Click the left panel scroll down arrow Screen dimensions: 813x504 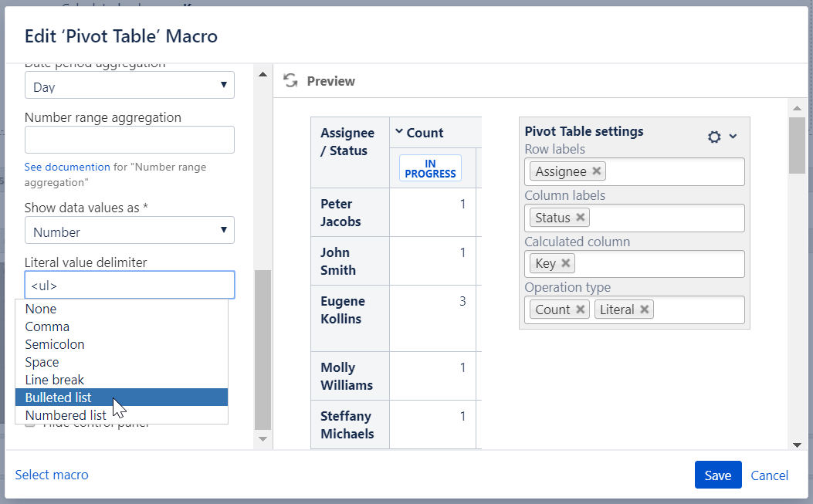pos(263,439)
